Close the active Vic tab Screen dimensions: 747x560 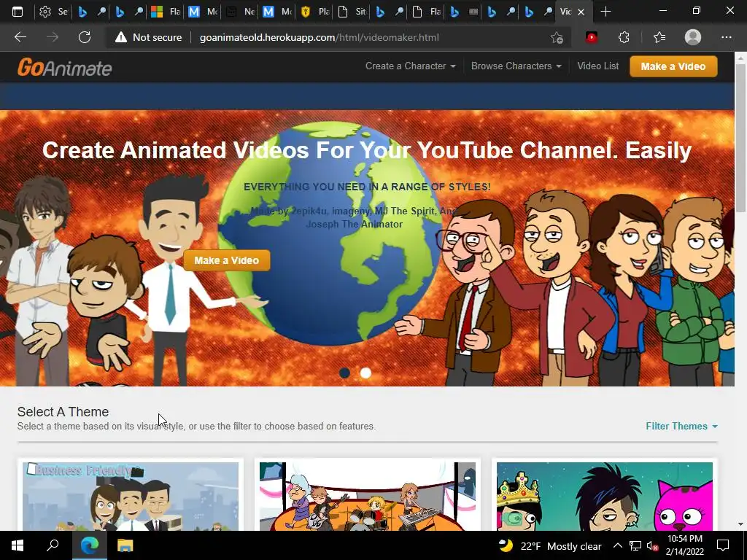tap(581, 12)
